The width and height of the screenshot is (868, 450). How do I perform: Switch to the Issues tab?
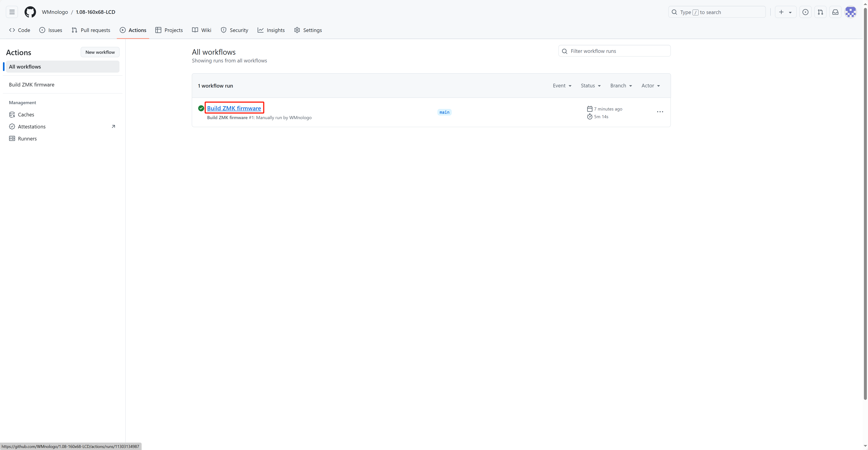point(51,30)
